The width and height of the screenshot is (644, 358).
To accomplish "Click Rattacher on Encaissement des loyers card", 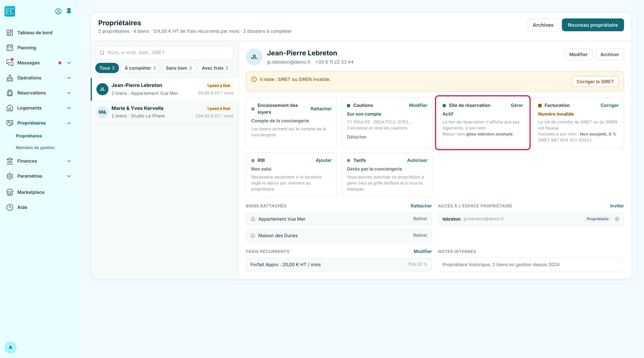I will point(321,109).
